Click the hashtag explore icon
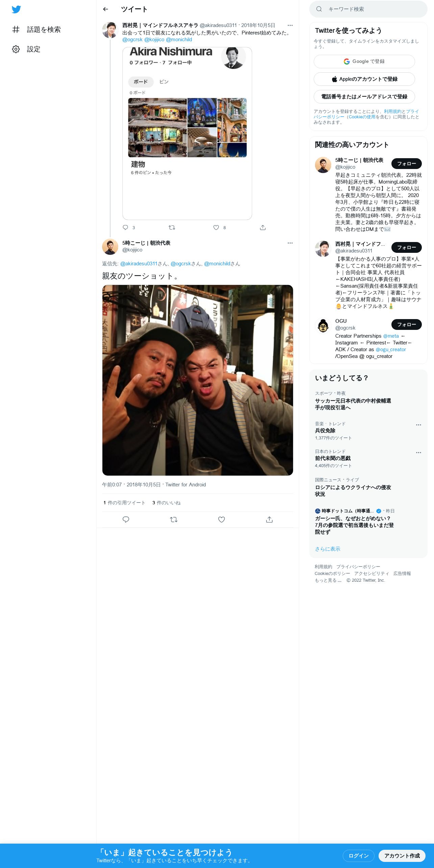This screenshot has width=434, height=868. point(16,29)
